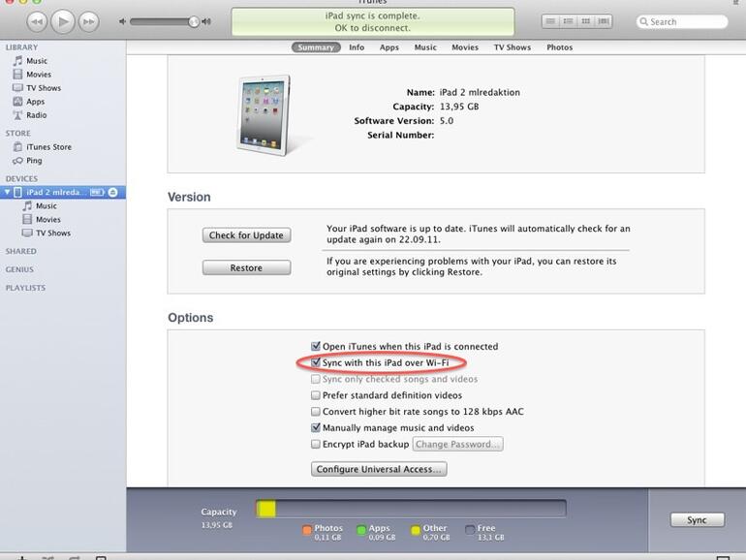
Task: Click the Capacity 13,95 GB value
Action: tap(459, 107)
